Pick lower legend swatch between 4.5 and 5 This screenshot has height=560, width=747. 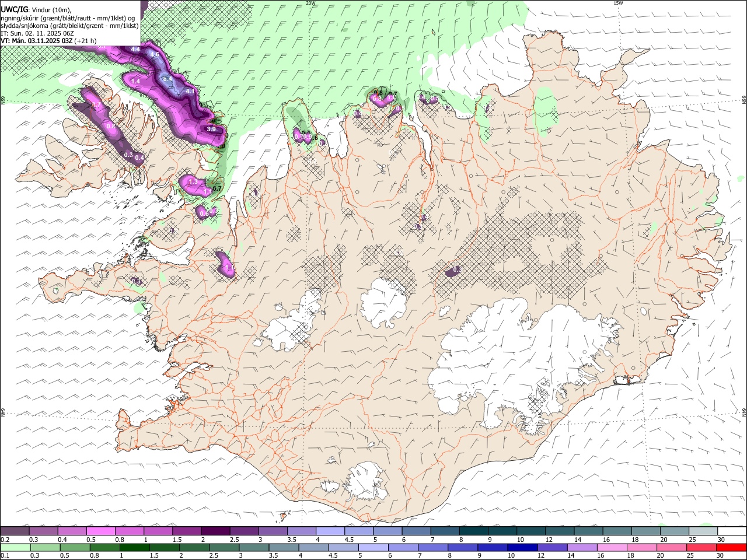343,547
